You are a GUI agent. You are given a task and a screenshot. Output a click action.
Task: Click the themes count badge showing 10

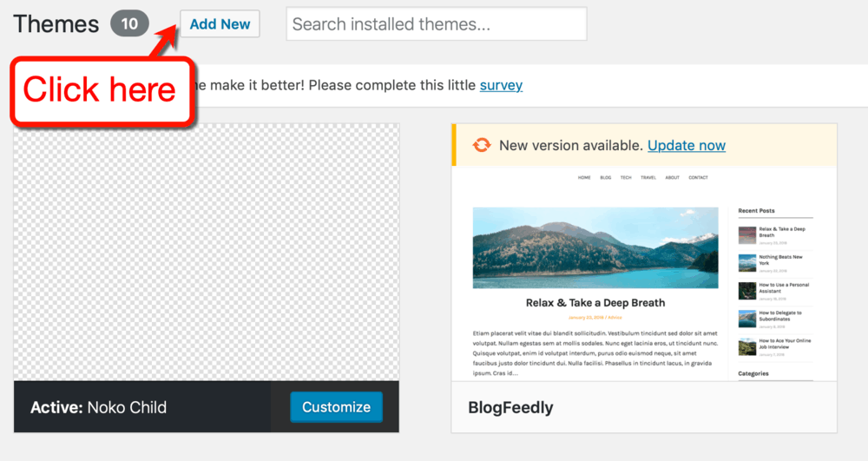coord(129,23)
